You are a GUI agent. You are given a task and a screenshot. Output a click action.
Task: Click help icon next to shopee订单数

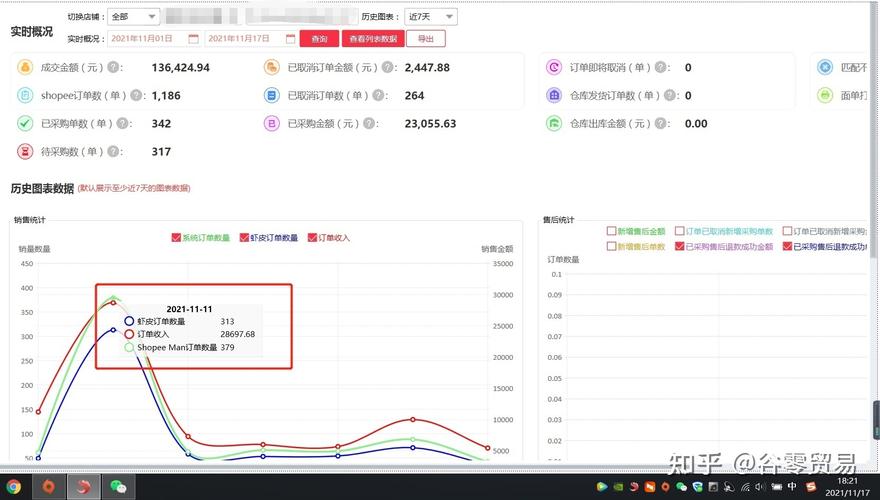coord(136,95)
